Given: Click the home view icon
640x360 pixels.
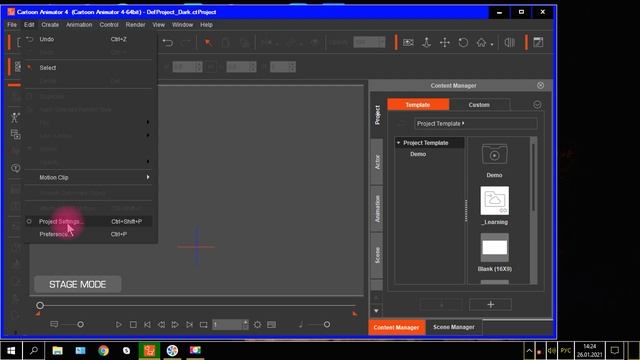Looking at the screenshot, I should point(482,42).
